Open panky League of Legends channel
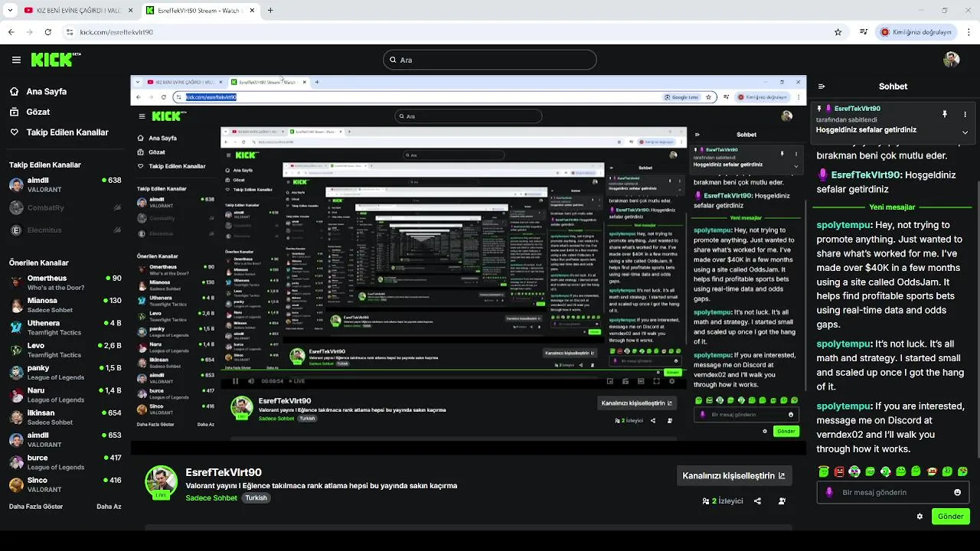 65,372
